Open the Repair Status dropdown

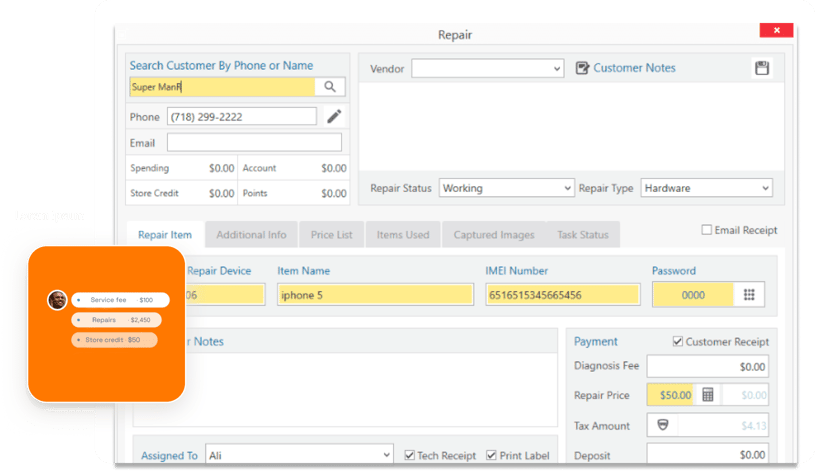[565, 188]
